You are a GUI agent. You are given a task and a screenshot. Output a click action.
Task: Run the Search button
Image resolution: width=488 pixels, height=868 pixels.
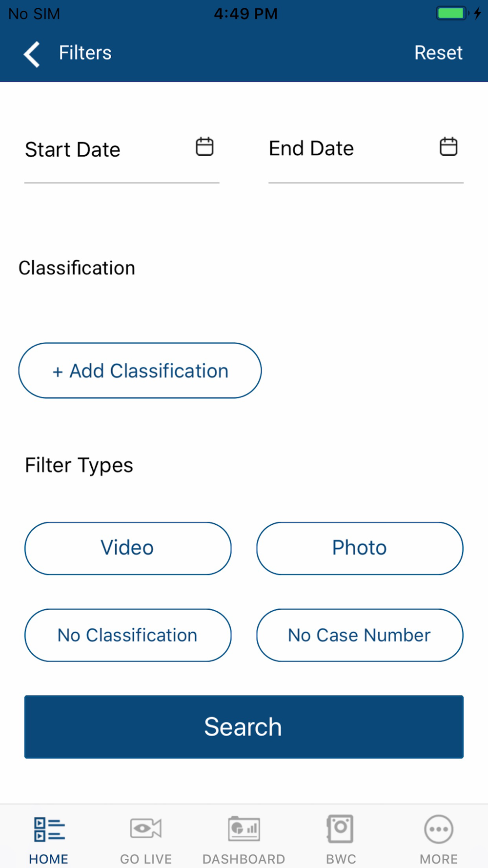coord(244,727)
